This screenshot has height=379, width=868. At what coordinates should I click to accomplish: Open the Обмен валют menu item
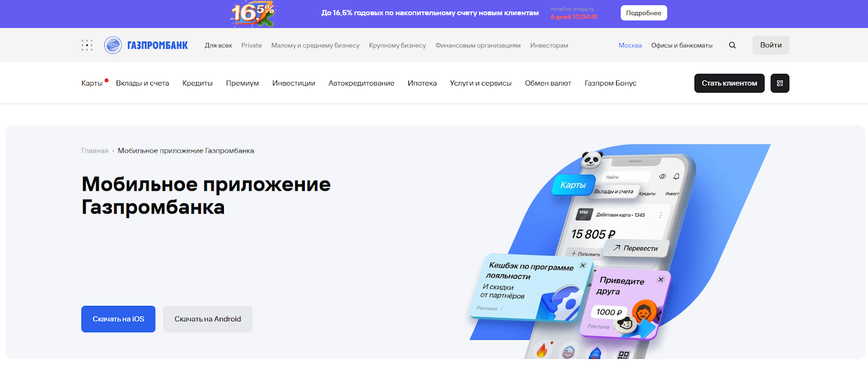tap(548, 83)
